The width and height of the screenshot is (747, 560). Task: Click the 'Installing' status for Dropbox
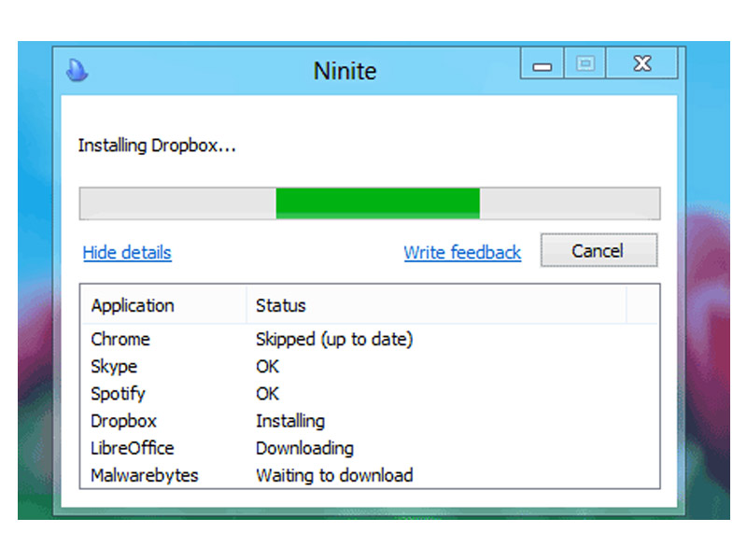(x=290, y=421)
